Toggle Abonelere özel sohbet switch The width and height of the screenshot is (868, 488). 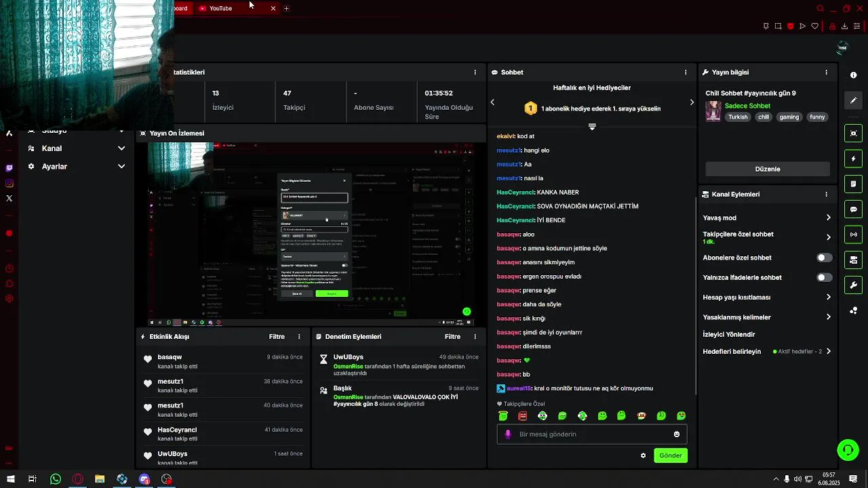tap(824, 258)
